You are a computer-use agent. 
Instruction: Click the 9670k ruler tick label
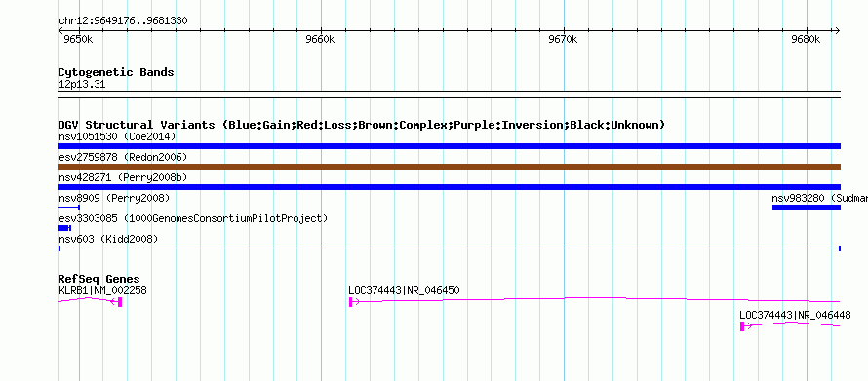click(x=564, y=39)
